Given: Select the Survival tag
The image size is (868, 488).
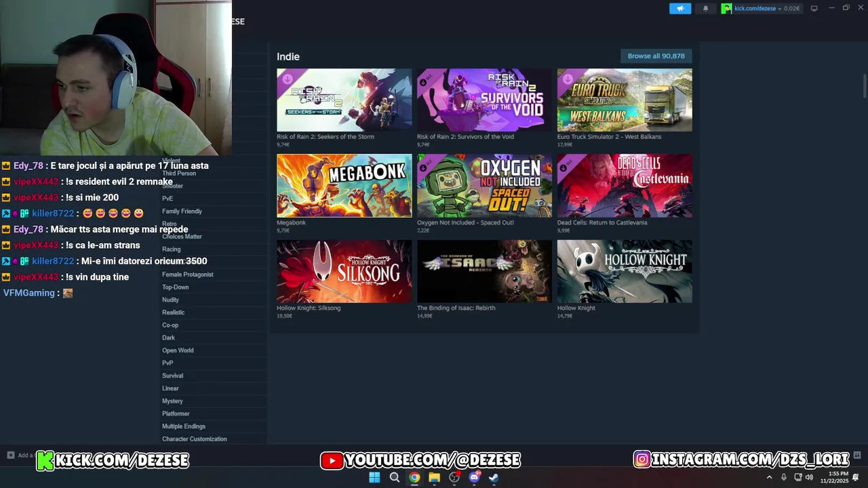Looking at the screenshot, I should click(172, 375).
